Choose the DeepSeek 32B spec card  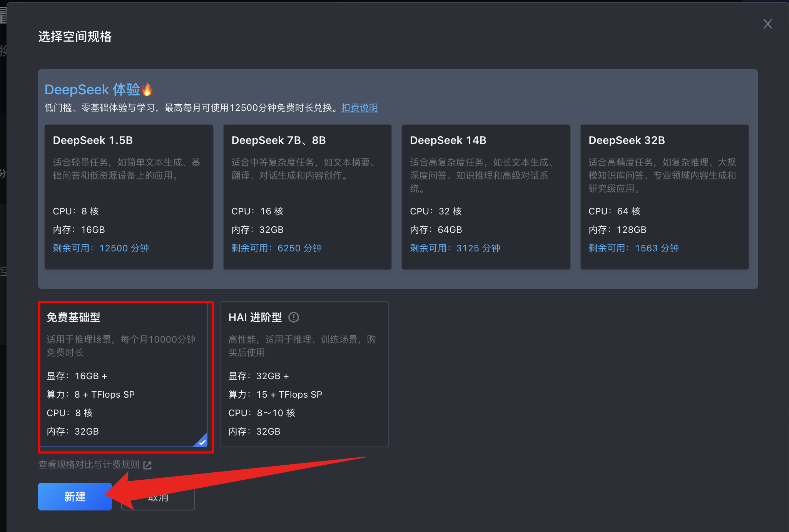[x=664, y=196]
